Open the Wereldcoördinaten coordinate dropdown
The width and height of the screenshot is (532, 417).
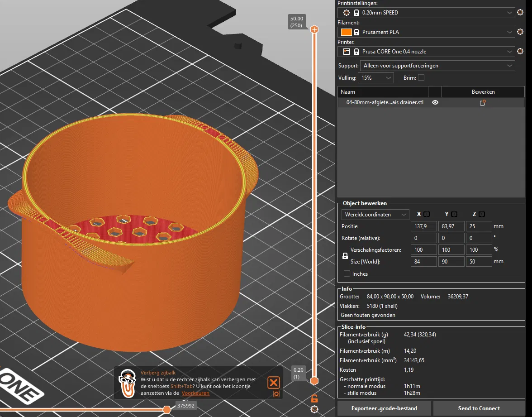click(x=375, y=214)
